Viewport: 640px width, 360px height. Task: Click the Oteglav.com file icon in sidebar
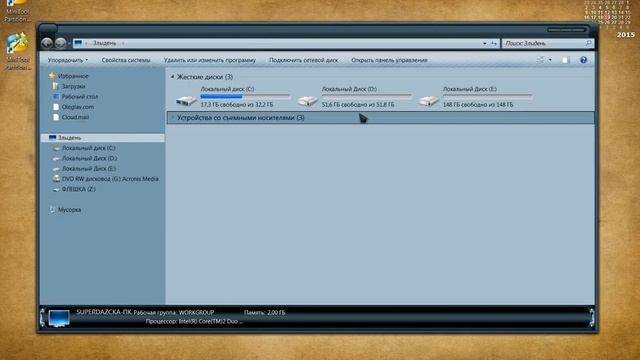[56, 107]
